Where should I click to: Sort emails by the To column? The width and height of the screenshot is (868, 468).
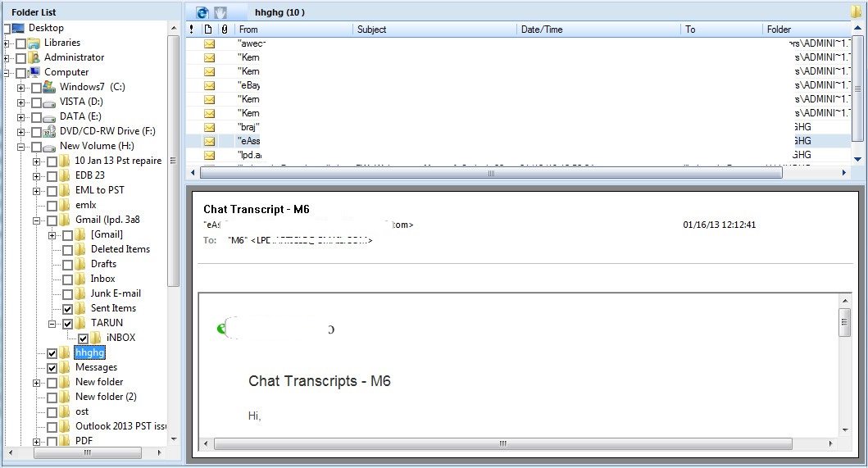721,30
